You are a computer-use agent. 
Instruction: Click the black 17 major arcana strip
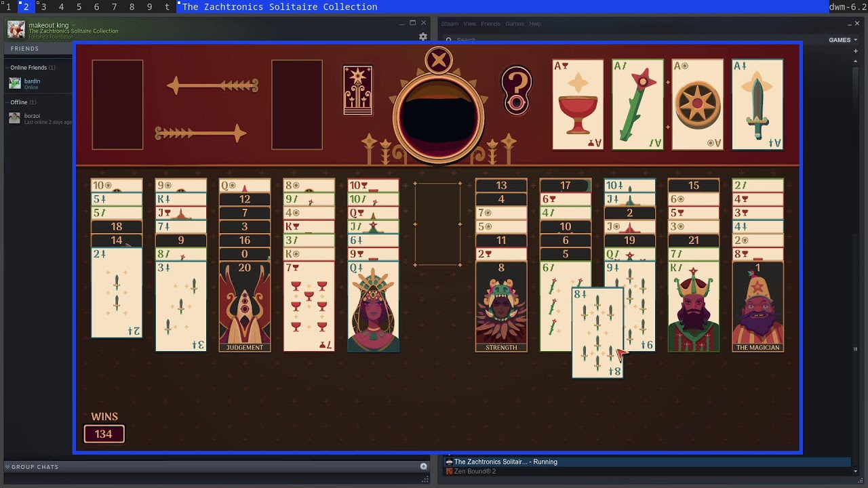[x=566, y=185]
